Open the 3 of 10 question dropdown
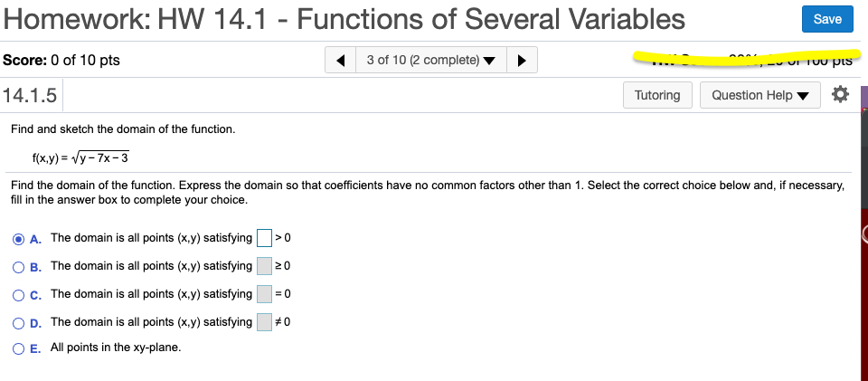Viewport: 868px width, 381px height. pyautogui.click(x=430, y=60)
